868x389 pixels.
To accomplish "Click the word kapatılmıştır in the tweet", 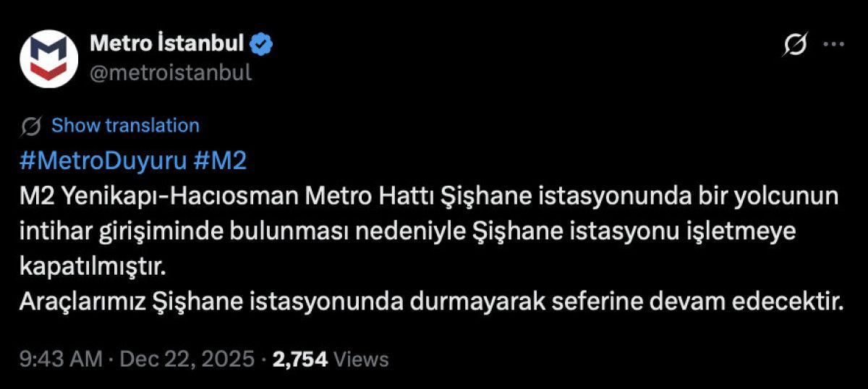I will (x=91, y=265).
